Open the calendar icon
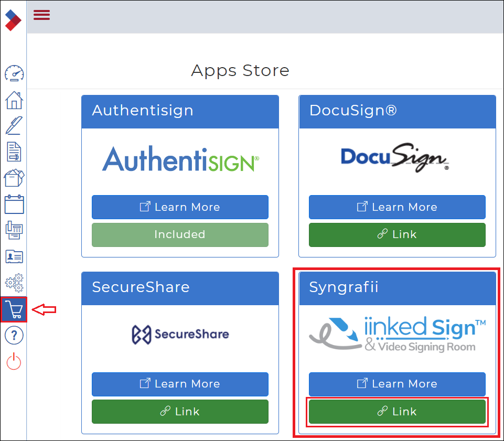This screenshot has height=441, width=504. coord(14,205)
